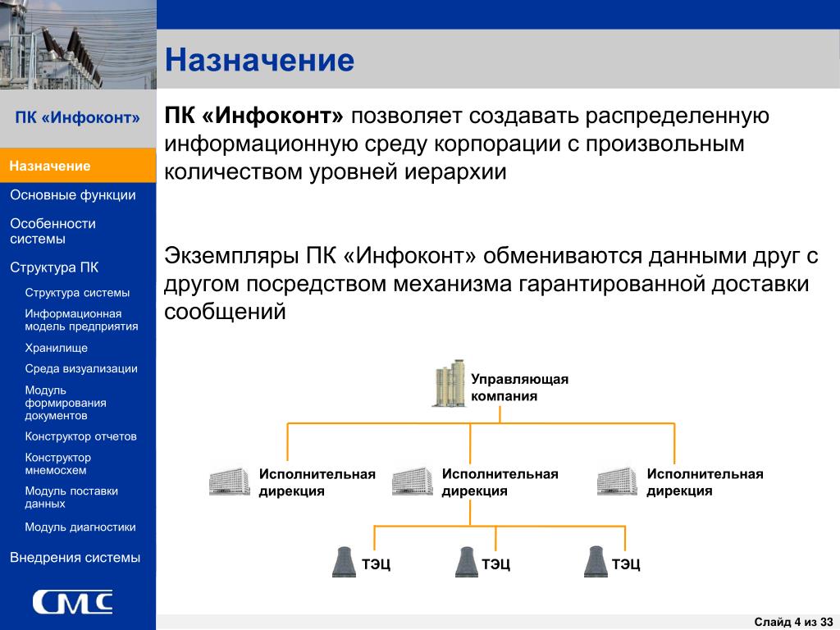This screenshot has height=630, width=840.
Task: Click the Управляющая компания label
Action: coord(519,387)
